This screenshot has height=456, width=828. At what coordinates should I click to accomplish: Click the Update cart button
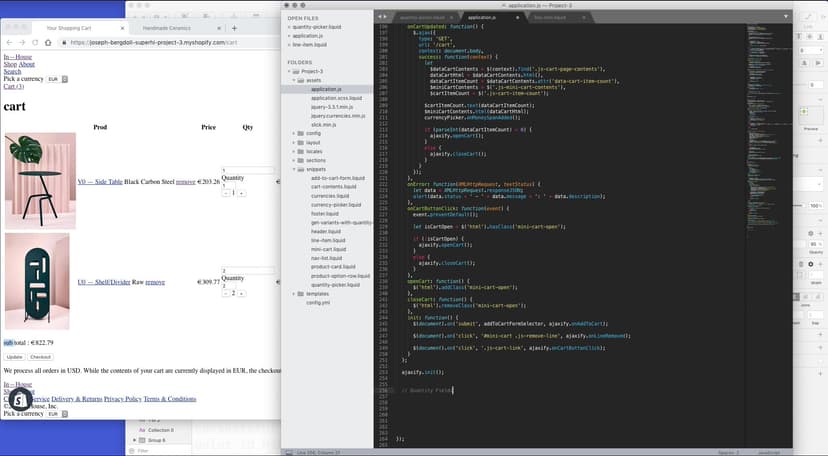14,356
